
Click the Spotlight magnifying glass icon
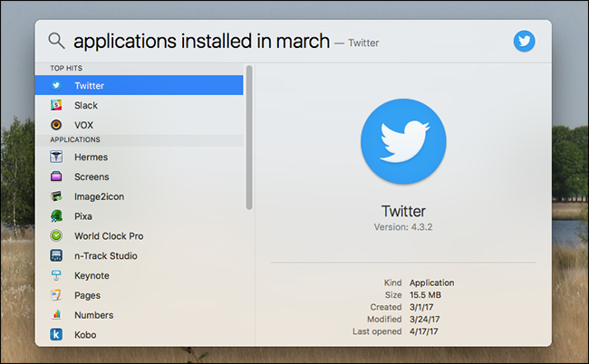click(x=56, y=41)
